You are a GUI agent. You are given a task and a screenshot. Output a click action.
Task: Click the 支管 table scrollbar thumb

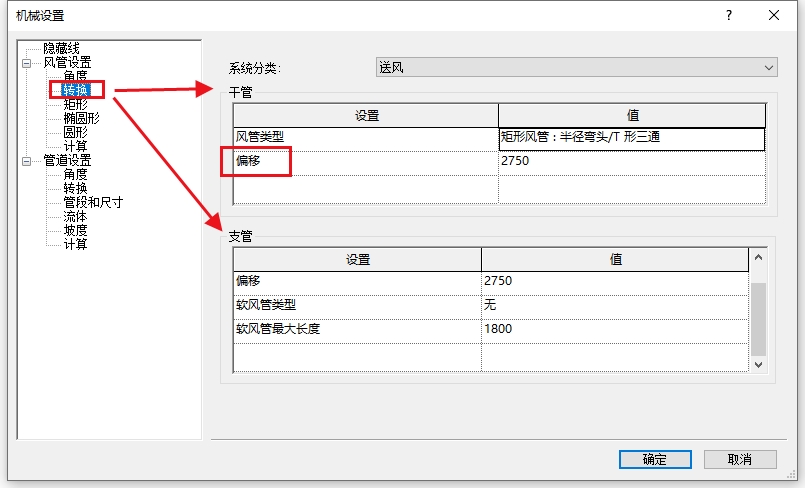coord(758,319)
